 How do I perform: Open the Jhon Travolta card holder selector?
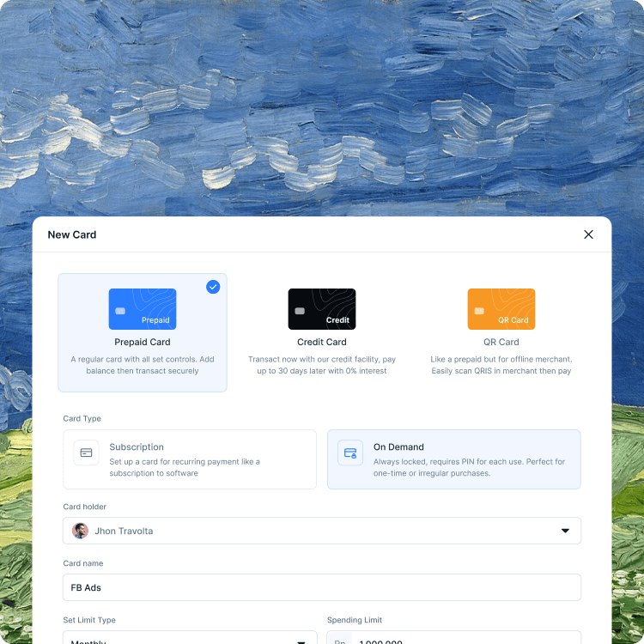click(x=321, y=531)
